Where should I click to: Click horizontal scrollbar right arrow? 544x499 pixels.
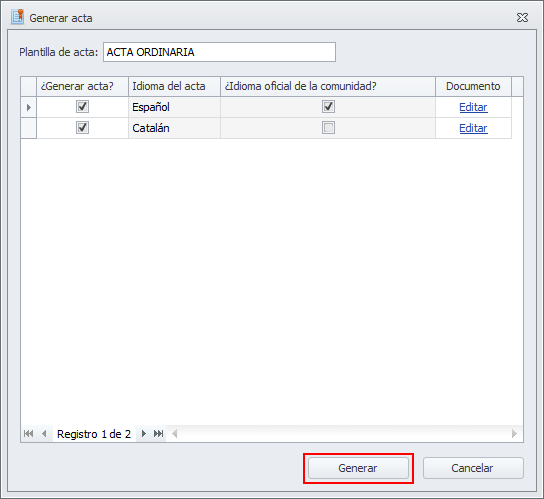pyautogui.click(x=514, y=433)
